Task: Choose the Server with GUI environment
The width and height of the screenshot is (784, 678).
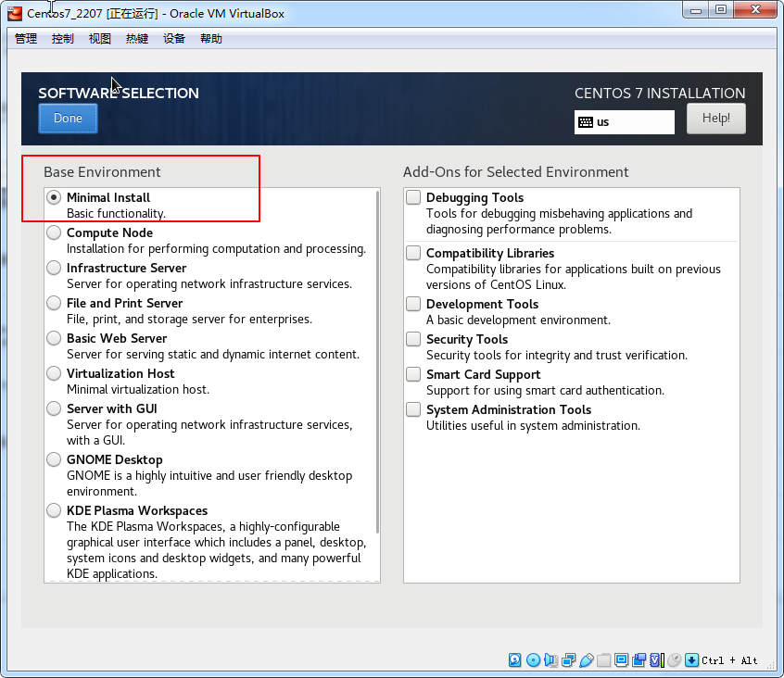Action: tap(55, 409)
